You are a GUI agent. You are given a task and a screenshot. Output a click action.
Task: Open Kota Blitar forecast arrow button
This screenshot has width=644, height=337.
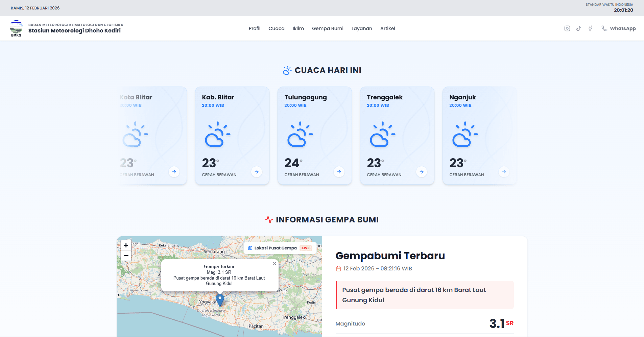[x=174, y=172]
